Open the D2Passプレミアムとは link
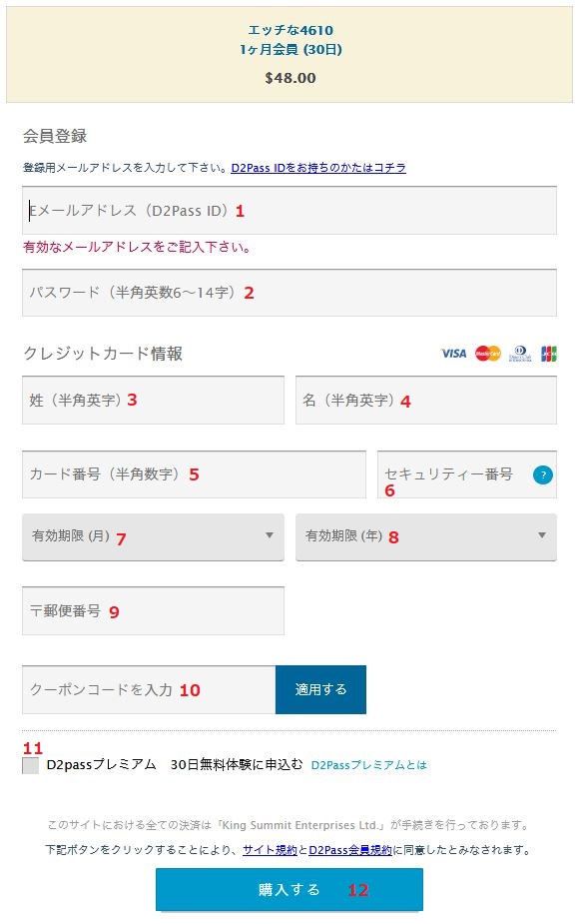Image resolution: width=581 pixels, height=924 pixels. [x=369, y=765]
